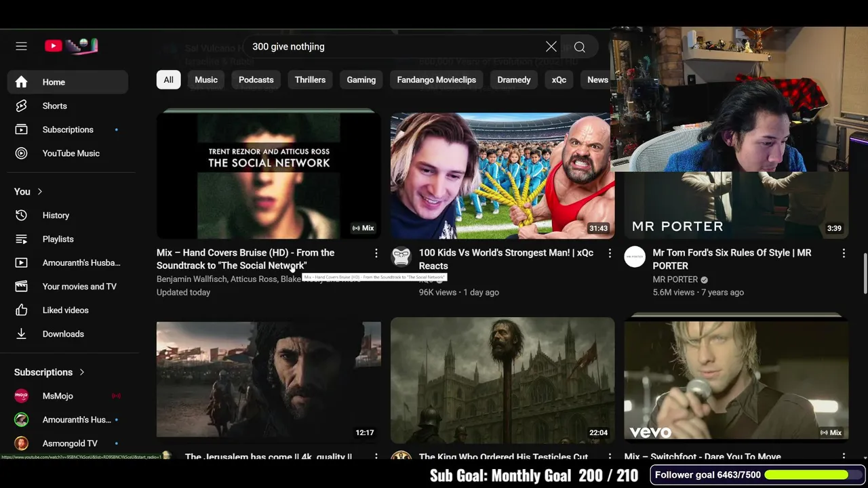Select the Gaming filter chip
868x488 pixels.
click(361, 80)
